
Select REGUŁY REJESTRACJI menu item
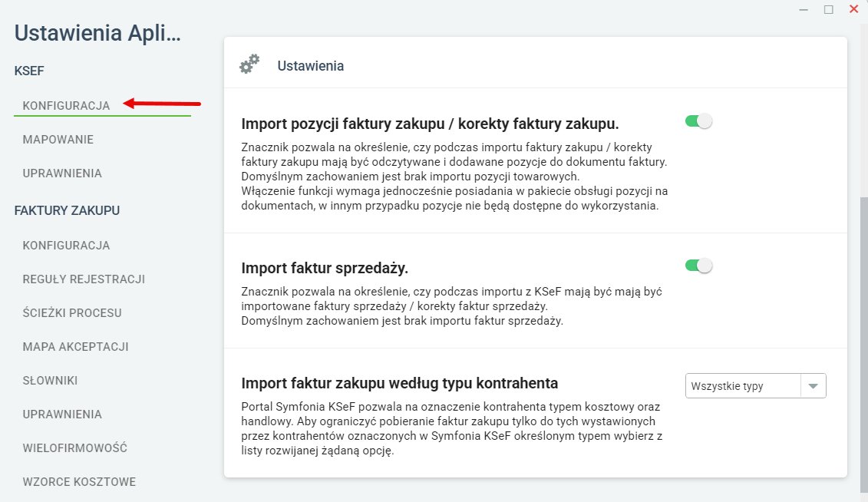coord(84,279)
